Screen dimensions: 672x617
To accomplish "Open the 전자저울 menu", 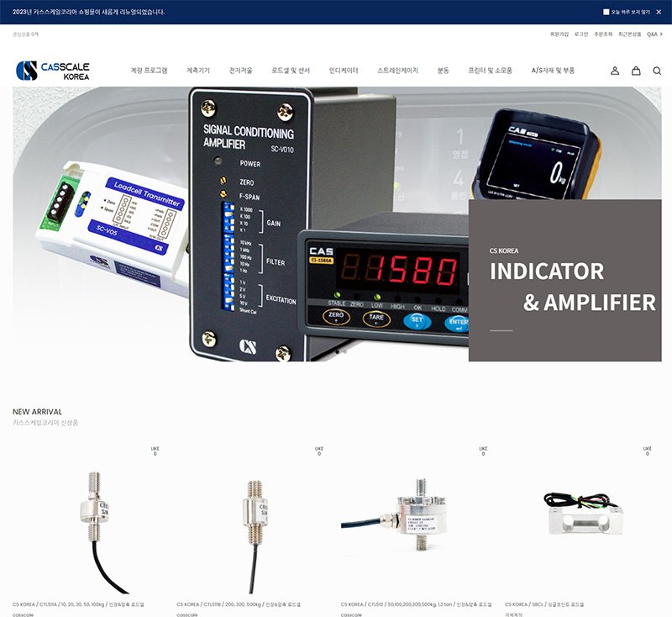I will [240, 71].
